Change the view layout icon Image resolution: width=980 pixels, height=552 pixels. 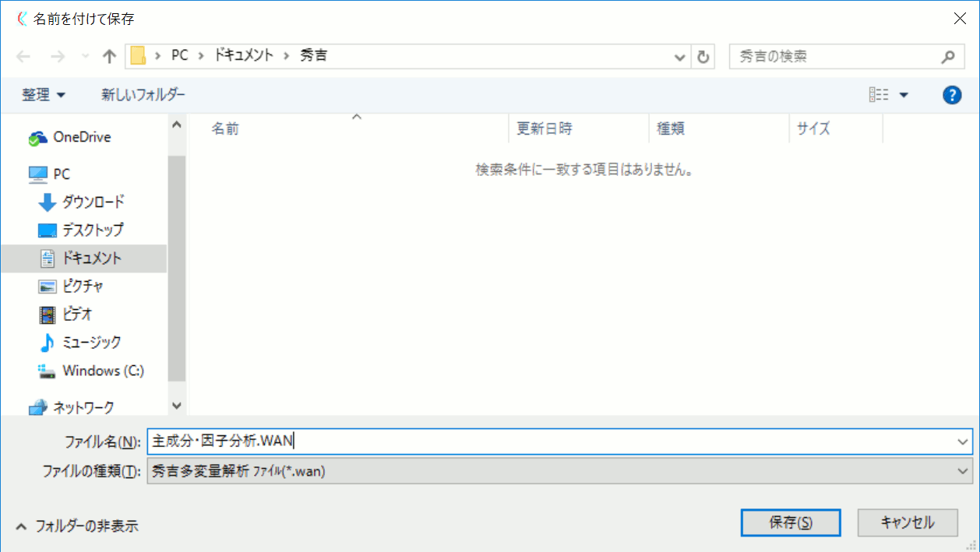coord(879,95)
